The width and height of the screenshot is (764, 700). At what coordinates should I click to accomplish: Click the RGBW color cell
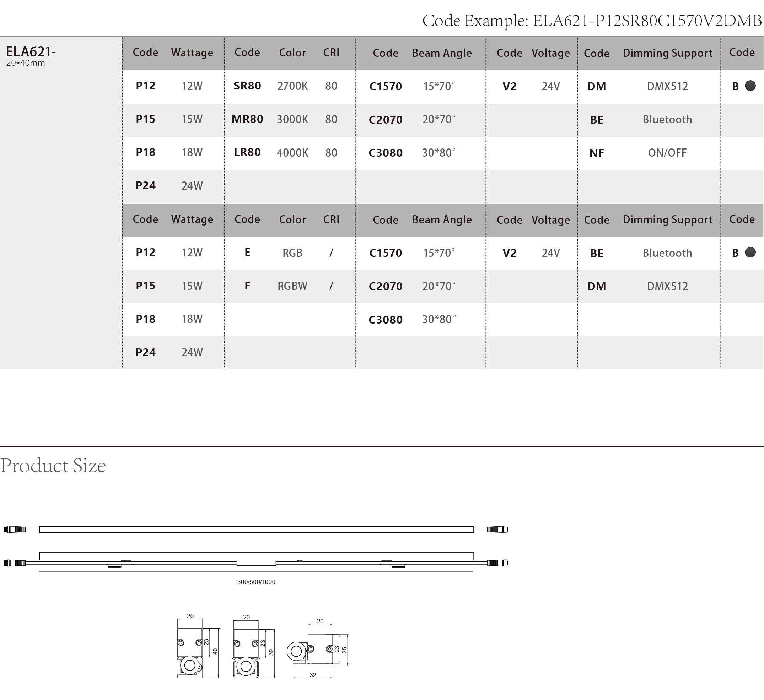click(x=292, y=286)
